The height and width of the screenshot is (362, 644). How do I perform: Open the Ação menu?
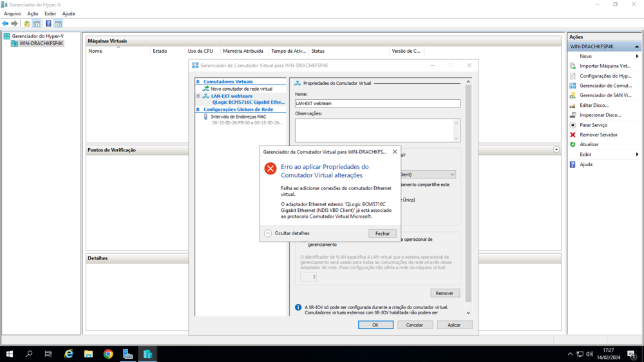[x=32, y=14]
